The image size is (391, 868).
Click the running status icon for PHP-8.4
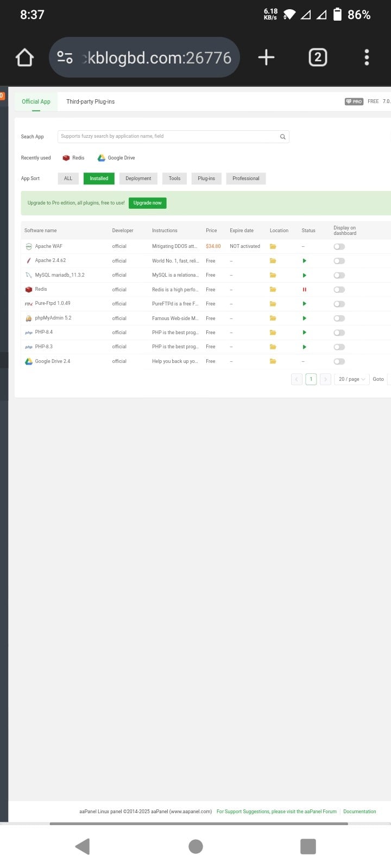click(x=304, y=333)
